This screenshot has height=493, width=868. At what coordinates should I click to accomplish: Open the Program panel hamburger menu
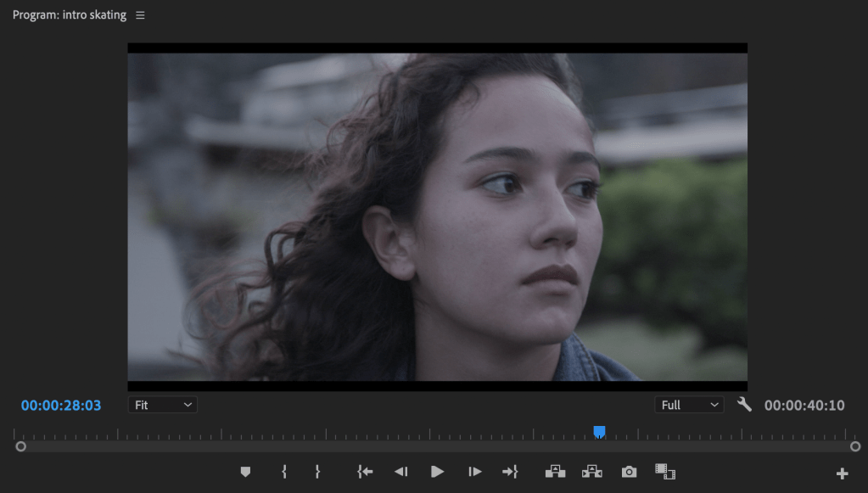pos(140,15)
